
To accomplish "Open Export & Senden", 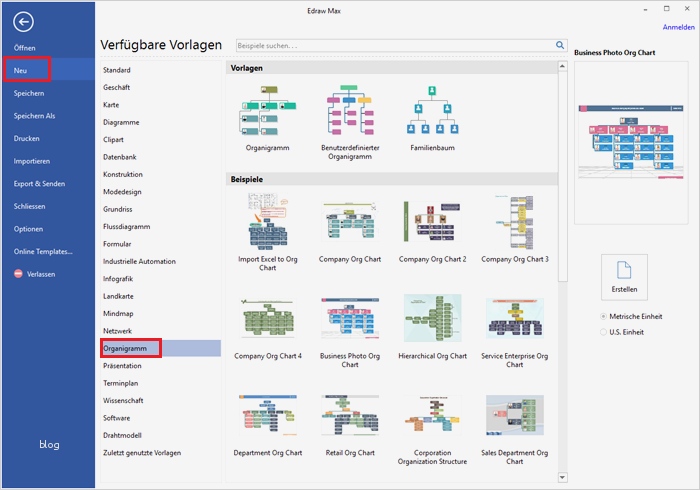I will 39,184.
